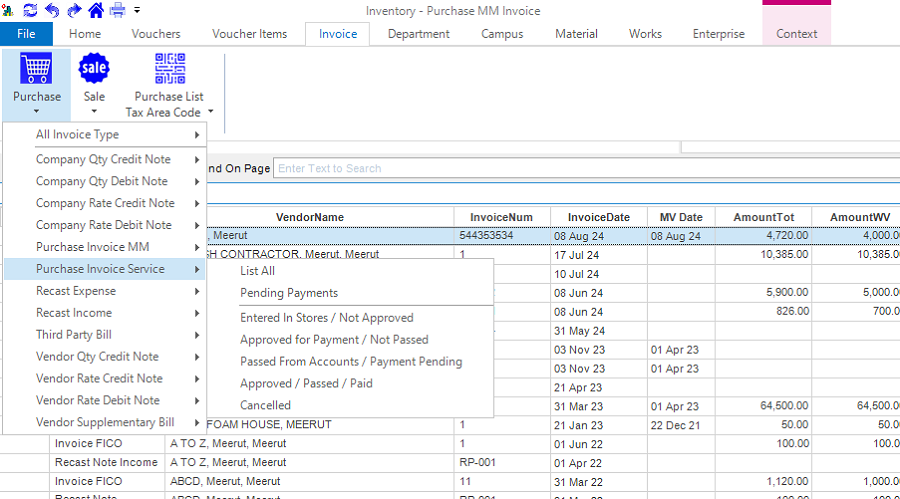This screenshot has width=900, height=499.
Task: Pick the Cancelled menu item
Action: [x=265, y=405]
